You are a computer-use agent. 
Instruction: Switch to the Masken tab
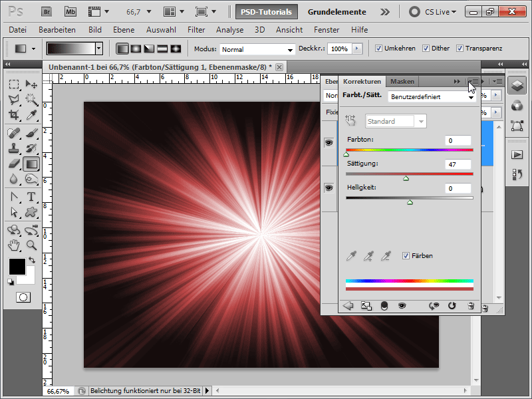402,81
